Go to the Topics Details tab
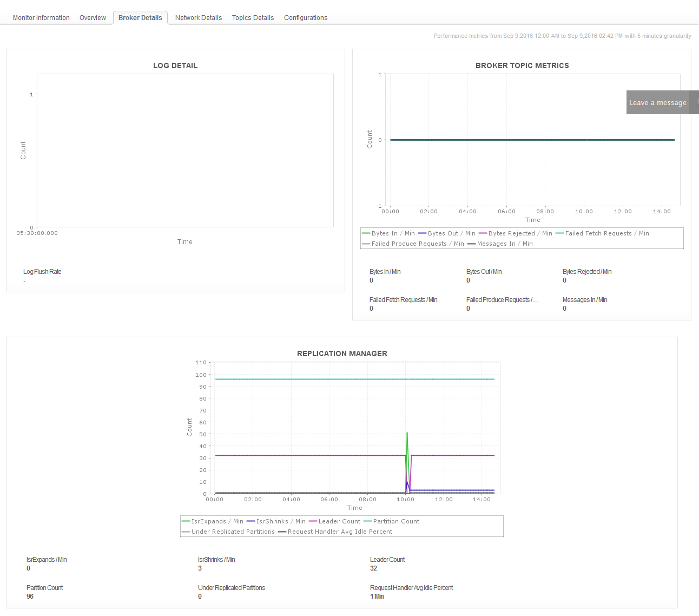This screenshot has height=616, width=699. pos(253,18)
